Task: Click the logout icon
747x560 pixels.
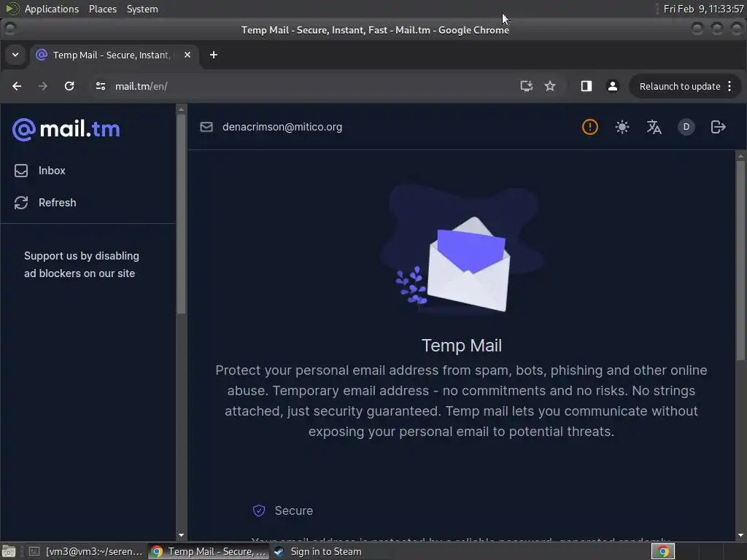Action: pos(718,127)
